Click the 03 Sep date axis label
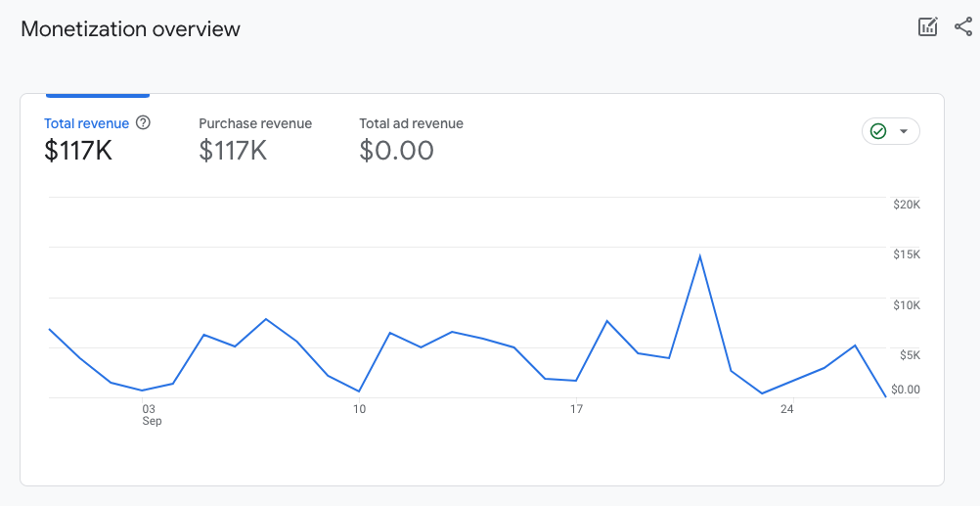The width and height of the screenshot is (980, 506). [x=150, y=414]
